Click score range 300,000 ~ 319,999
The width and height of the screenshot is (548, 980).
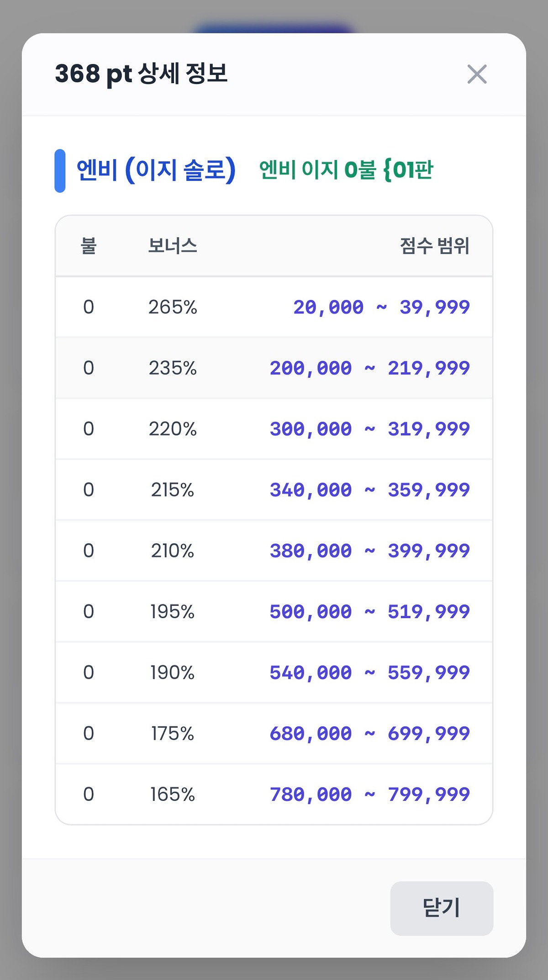point(369,429)
